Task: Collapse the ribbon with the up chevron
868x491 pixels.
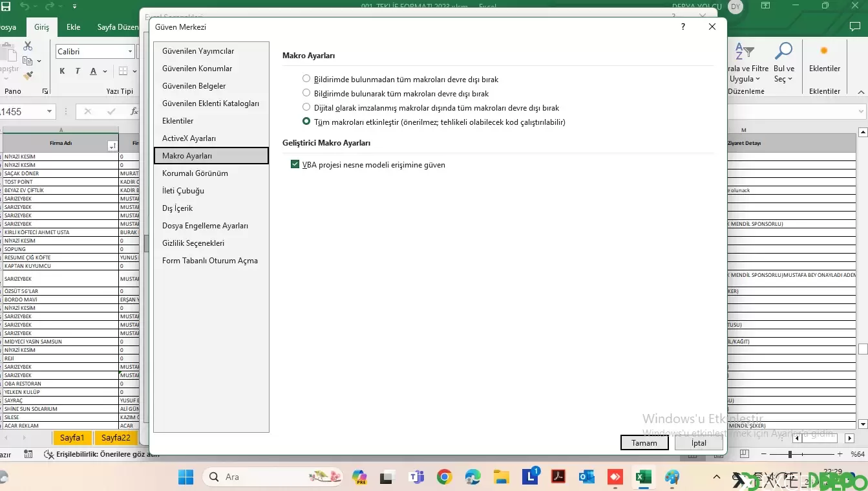Action: (862, 91)
